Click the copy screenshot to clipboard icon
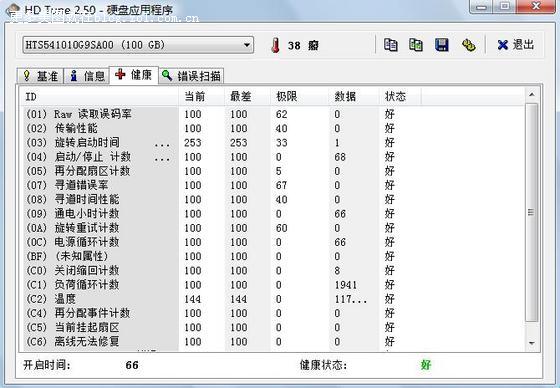The height and width of the screenshot is (388, 560). [416, 45]
